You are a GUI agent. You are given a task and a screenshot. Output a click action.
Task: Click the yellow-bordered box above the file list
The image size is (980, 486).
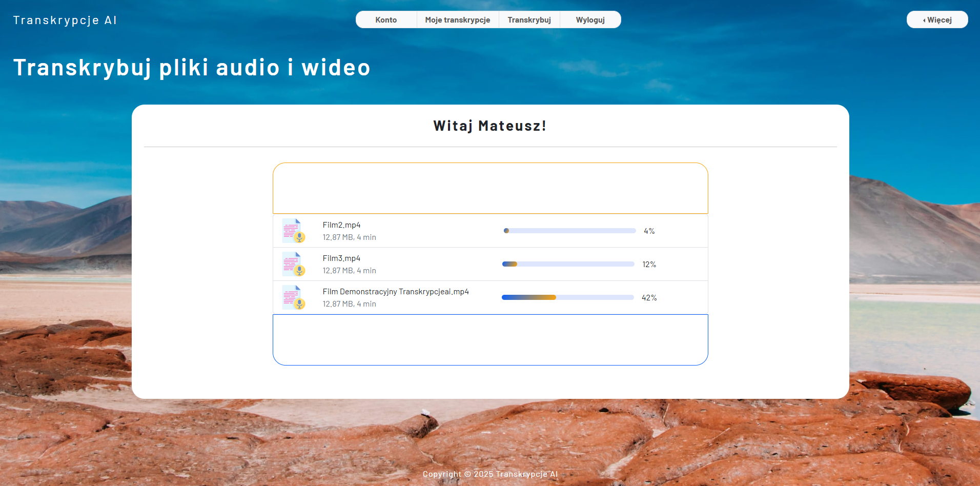coord(490,188)
